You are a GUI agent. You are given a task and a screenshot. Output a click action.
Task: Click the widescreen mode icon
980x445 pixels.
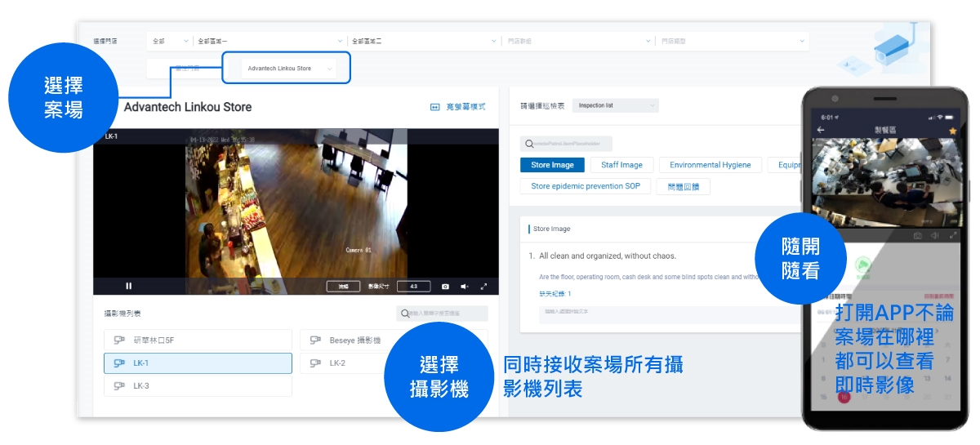(x=435, y=107)
